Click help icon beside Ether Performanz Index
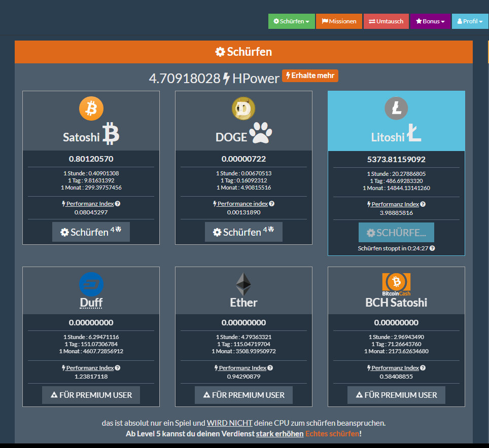 (270, 368)
